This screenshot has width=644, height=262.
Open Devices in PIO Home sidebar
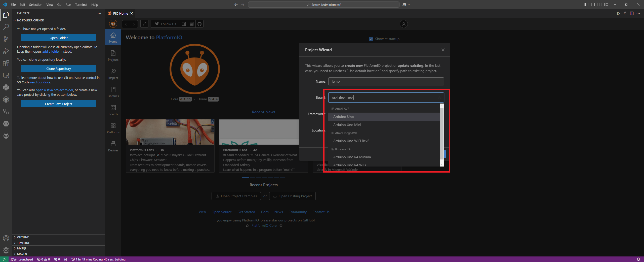click(113, 146)
